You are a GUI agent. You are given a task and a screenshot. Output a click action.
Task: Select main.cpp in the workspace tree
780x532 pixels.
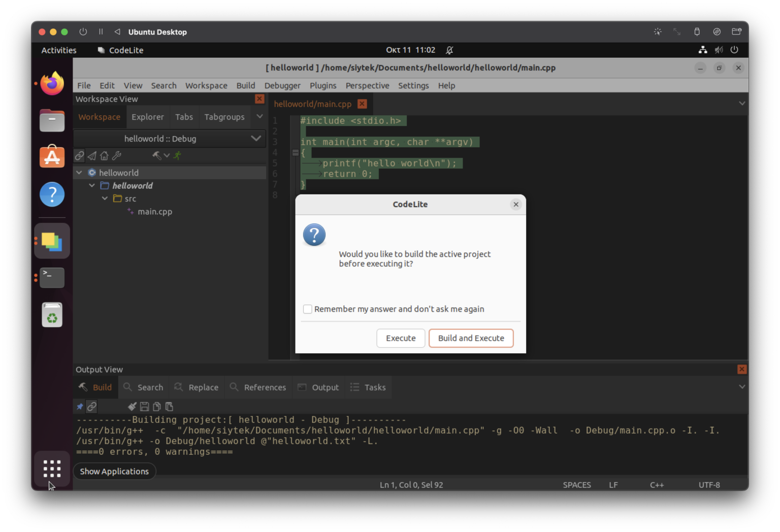[155, 211]
